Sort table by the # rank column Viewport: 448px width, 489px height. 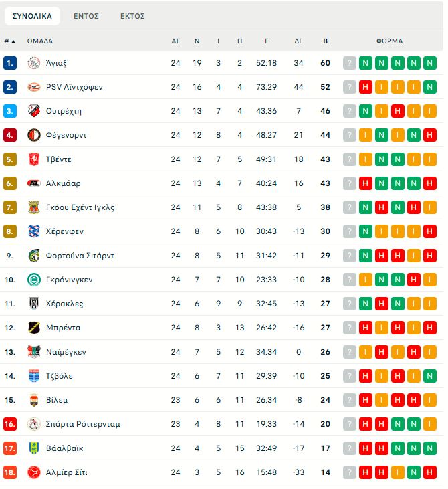pyautogui.click(x=9, y=41)
